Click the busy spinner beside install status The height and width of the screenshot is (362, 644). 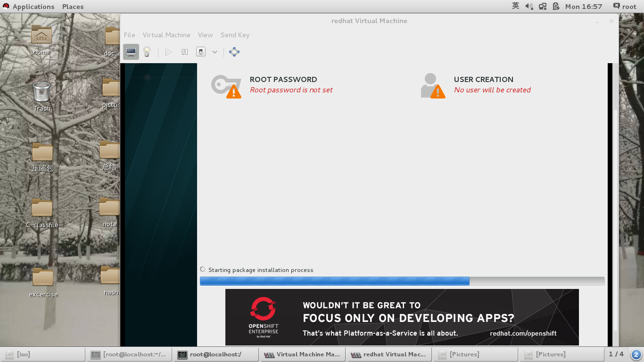pos(203,270)
